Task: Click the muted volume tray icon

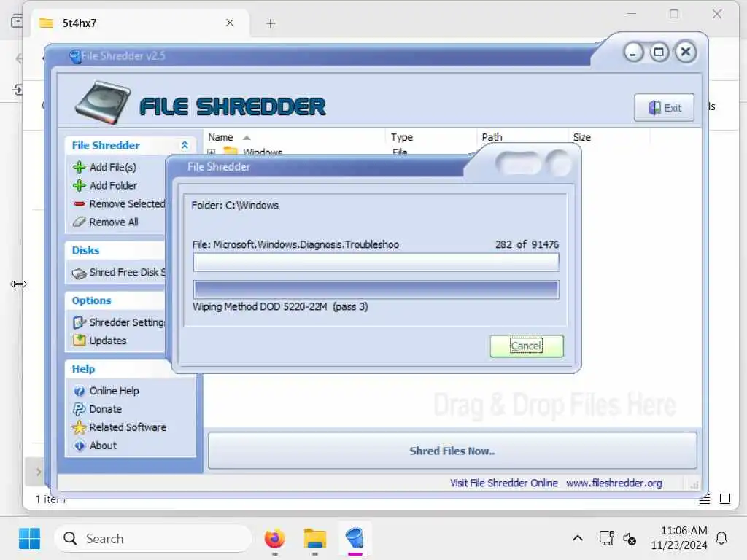Action: tap(630, 539)
